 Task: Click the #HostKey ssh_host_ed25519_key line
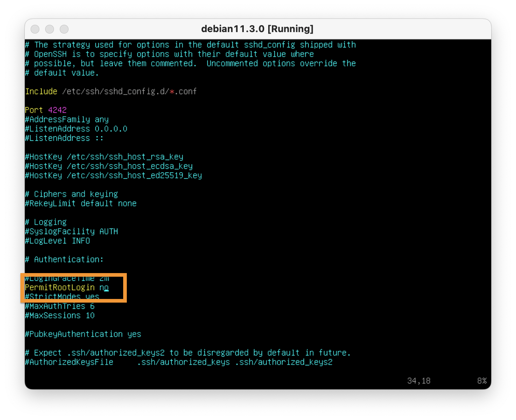(113, 176)
